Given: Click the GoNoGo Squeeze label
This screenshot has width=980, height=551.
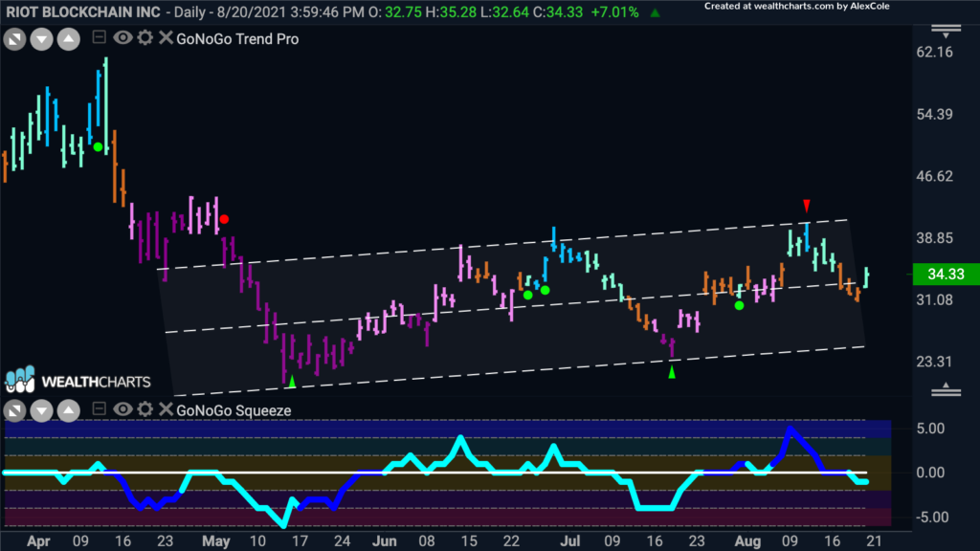Looking at the screenshot, I should [x=234, y=410].
